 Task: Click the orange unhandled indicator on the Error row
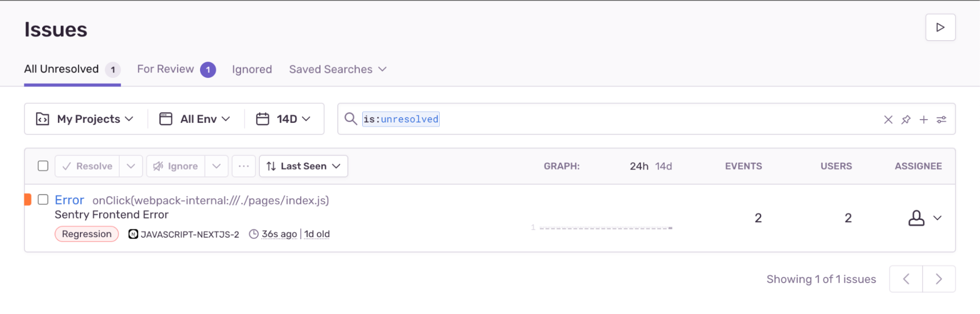coord(28,199)
